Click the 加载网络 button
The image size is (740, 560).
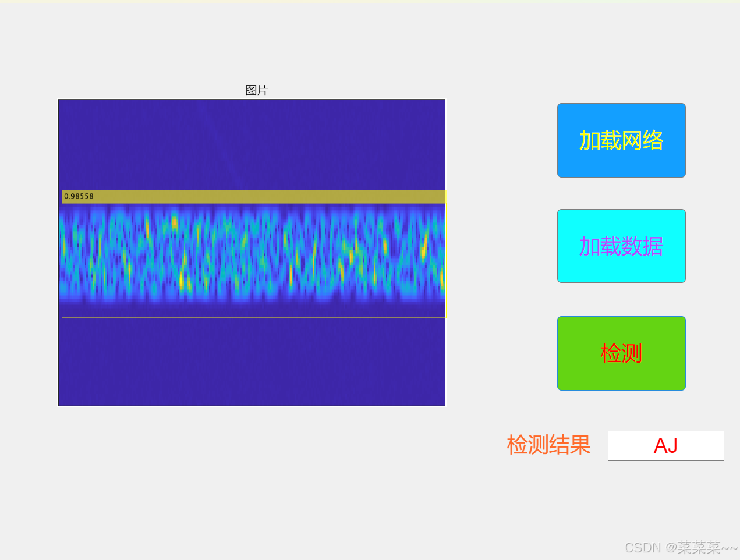point(621,140)
